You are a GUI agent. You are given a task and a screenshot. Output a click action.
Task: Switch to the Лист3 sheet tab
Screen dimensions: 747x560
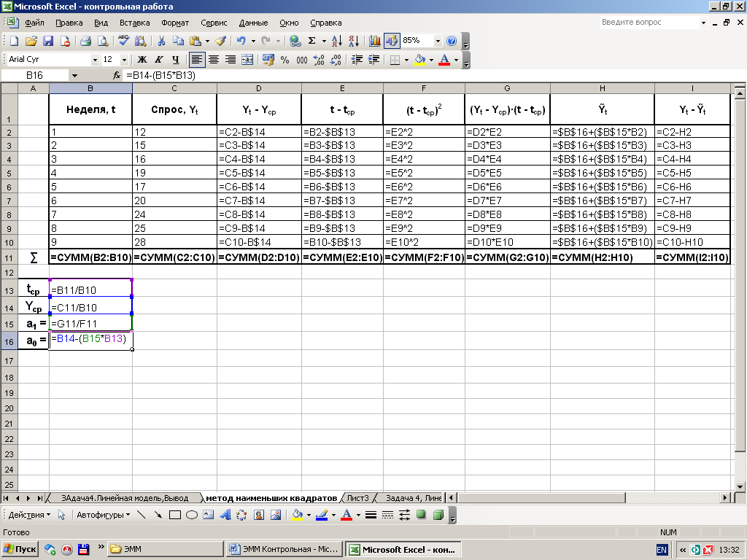357,498
